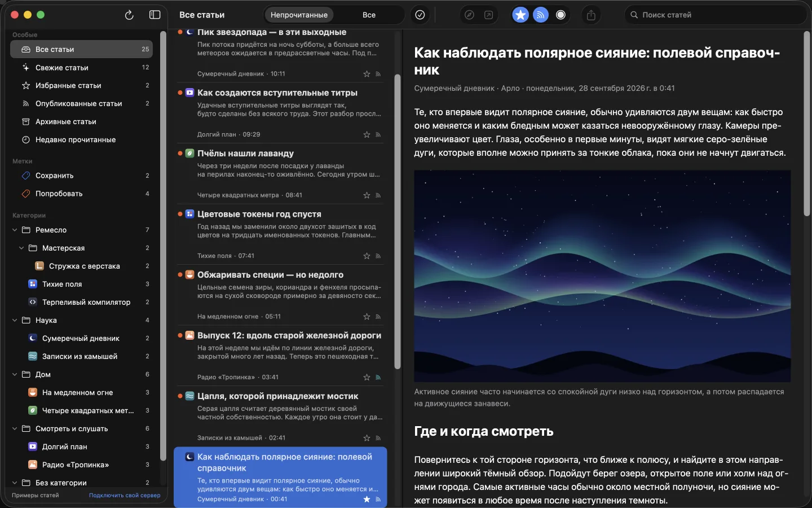Viewport: 812px width, 508px height.
Task: Show «Недавно прочитанные» clock item
Action: (81, 140)
